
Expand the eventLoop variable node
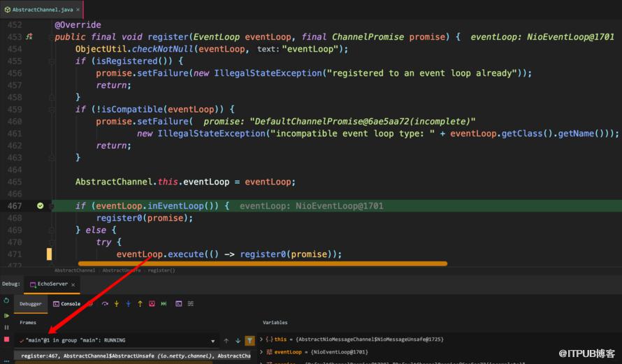261,351
